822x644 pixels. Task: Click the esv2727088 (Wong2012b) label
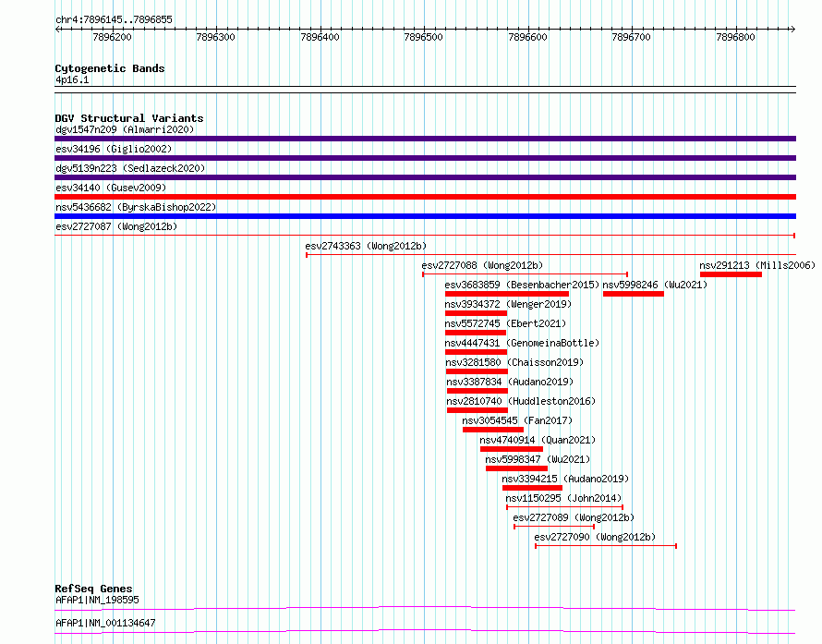pyautogui.click(x=482, y=265)
